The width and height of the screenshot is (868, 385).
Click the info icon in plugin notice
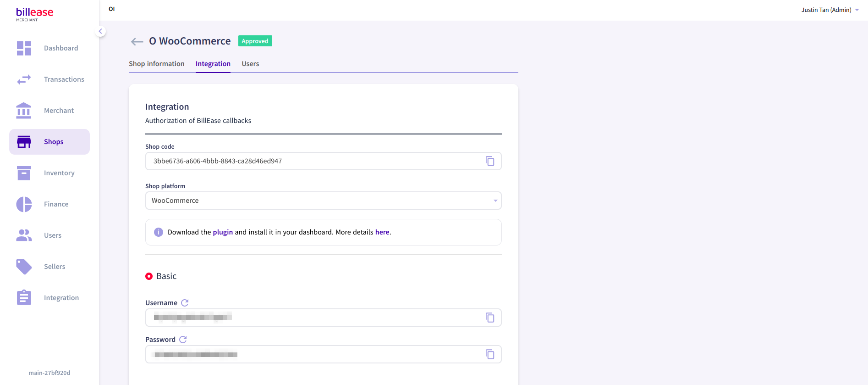[x=159, y=232]
